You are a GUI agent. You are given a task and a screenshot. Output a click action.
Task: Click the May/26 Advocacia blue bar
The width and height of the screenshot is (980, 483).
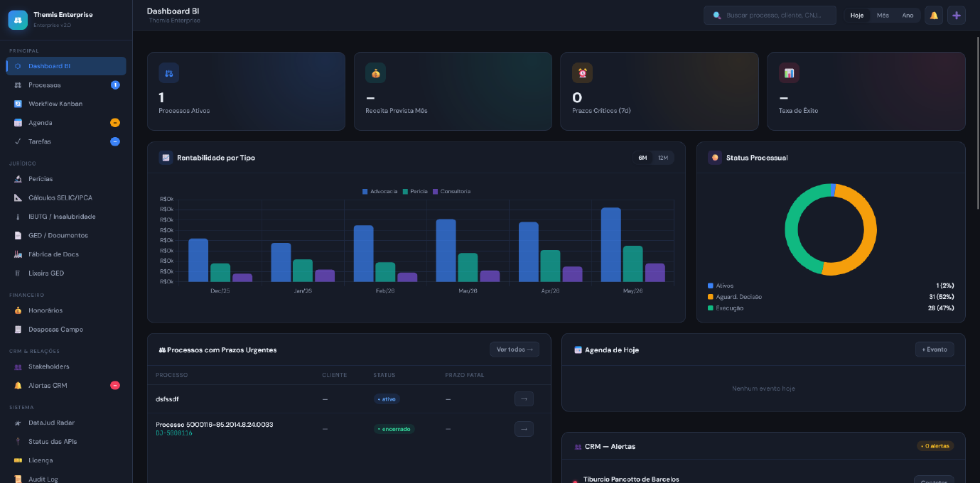point(611,245)
